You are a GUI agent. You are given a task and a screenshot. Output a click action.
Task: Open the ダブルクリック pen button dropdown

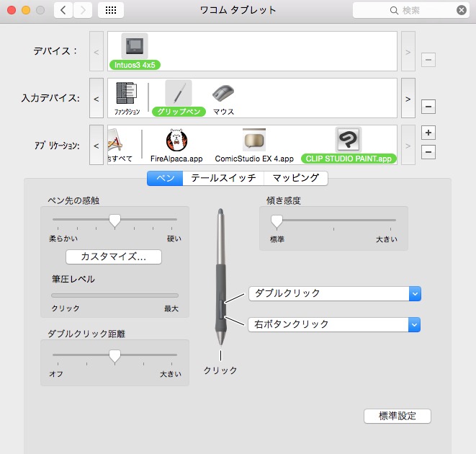point(334,293)
